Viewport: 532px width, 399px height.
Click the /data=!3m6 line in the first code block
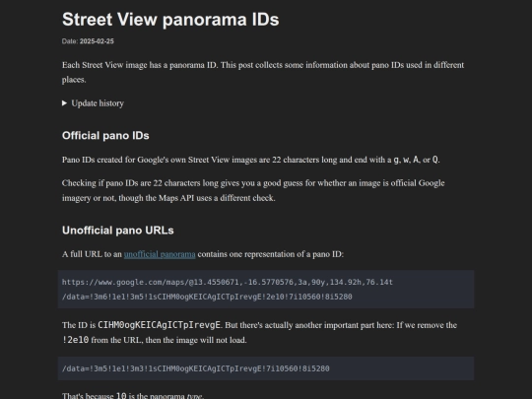coord(207,297)
